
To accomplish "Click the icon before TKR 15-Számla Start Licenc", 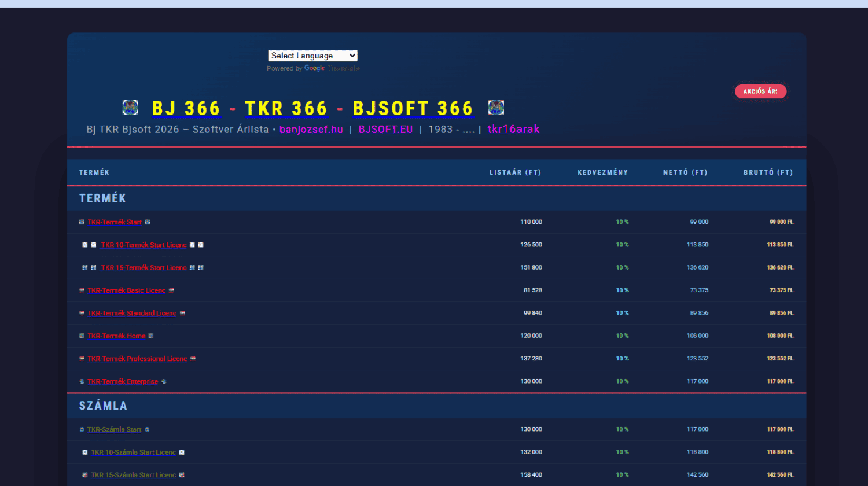I will tap(85, 475).
